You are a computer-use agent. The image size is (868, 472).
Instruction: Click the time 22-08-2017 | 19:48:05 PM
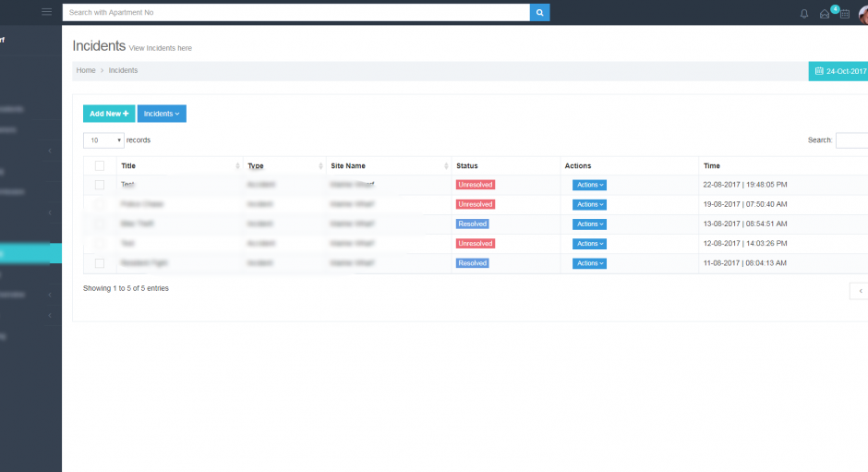tap(744, 185)
